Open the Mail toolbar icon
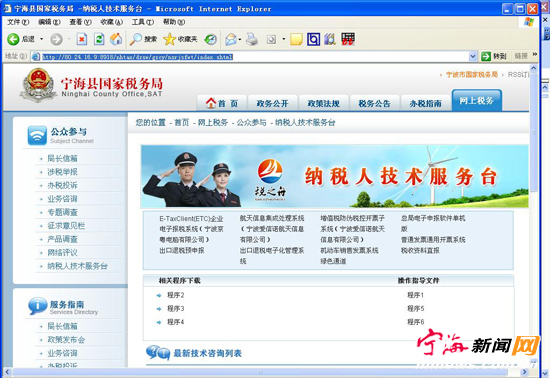 (x=230, y=39)
